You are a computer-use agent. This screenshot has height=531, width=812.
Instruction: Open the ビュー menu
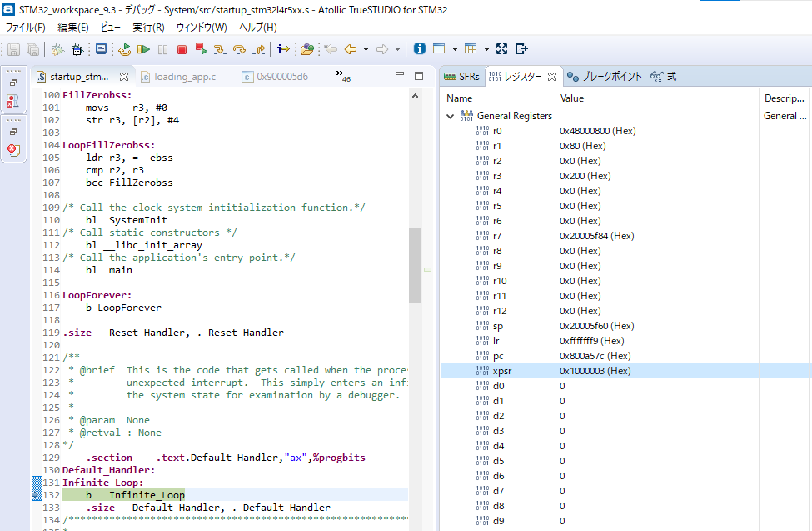(x=110, y=28)
